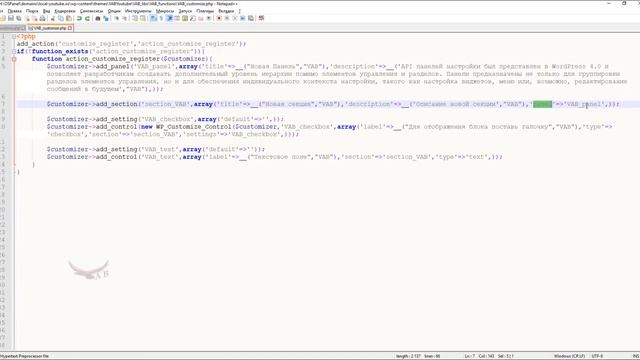
Task: Toggle the file Monitoring toolbar icon
Action: pyautogui.click(x=209, y=18)
